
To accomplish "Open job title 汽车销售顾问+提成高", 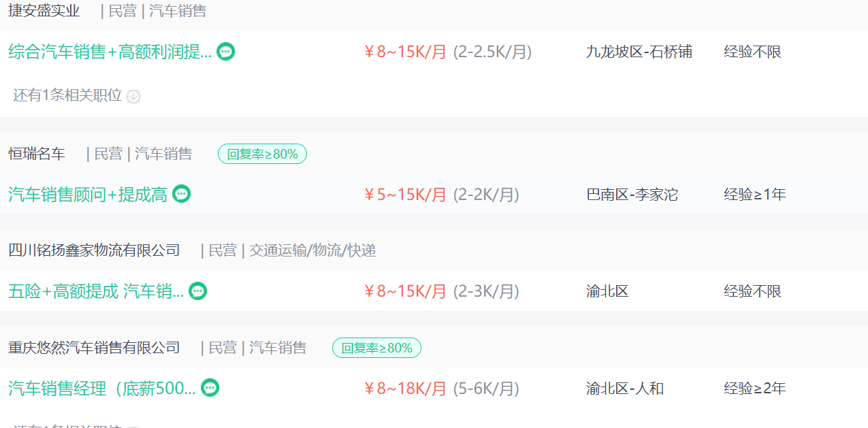I will point(88,195).
